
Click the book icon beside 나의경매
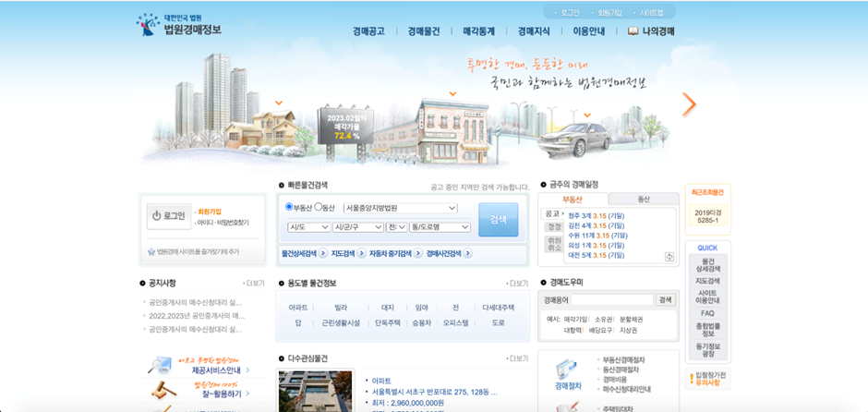(x=633, y=31)
